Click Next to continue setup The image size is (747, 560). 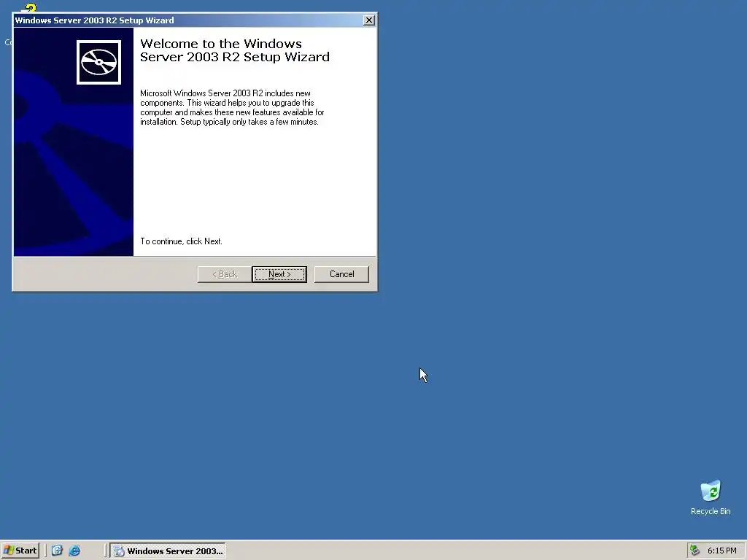[279, 274]
